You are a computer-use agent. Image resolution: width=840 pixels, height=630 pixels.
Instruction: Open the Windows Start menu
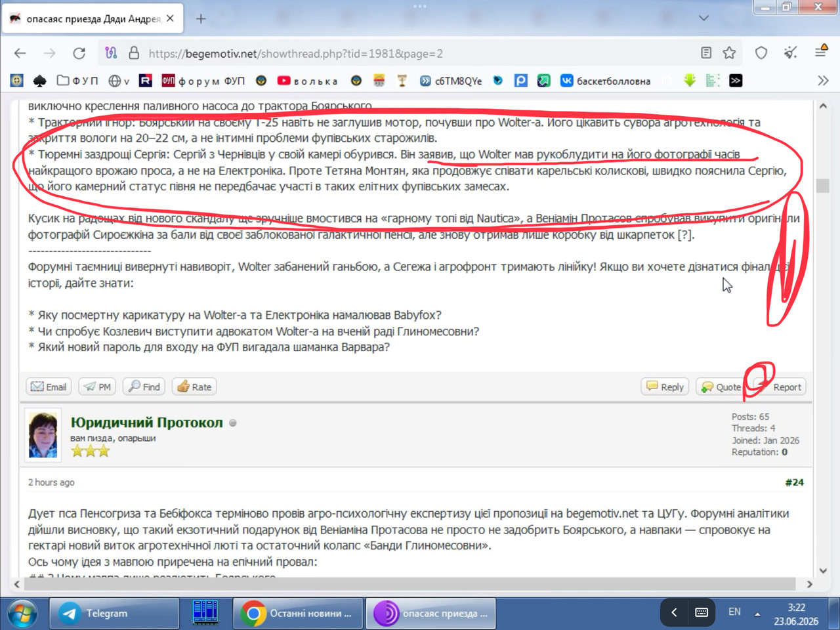(x=22, y=614)
